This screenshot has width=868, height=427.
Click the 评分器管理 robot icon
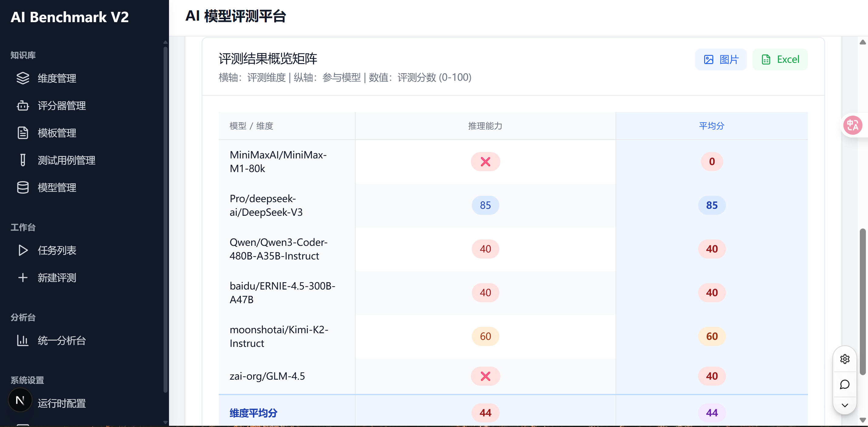[x=22, y=106]
